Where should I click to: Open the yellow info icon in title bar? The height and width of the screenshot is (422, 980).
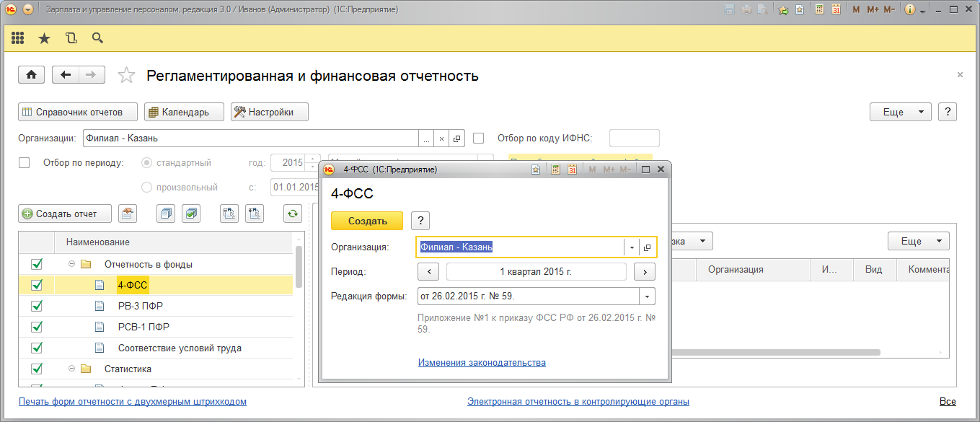tap(909, 9)
